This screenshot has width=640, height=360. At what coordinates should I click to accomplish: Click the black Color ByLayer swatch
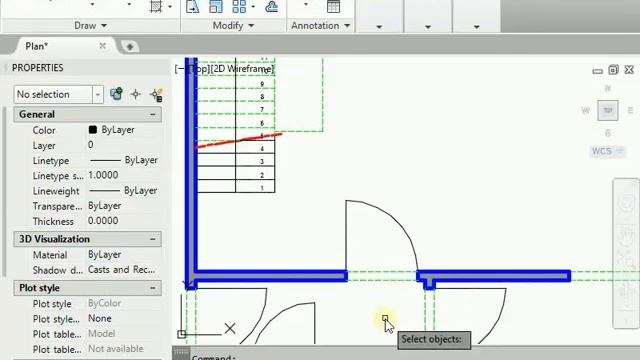tap(93, 130)
